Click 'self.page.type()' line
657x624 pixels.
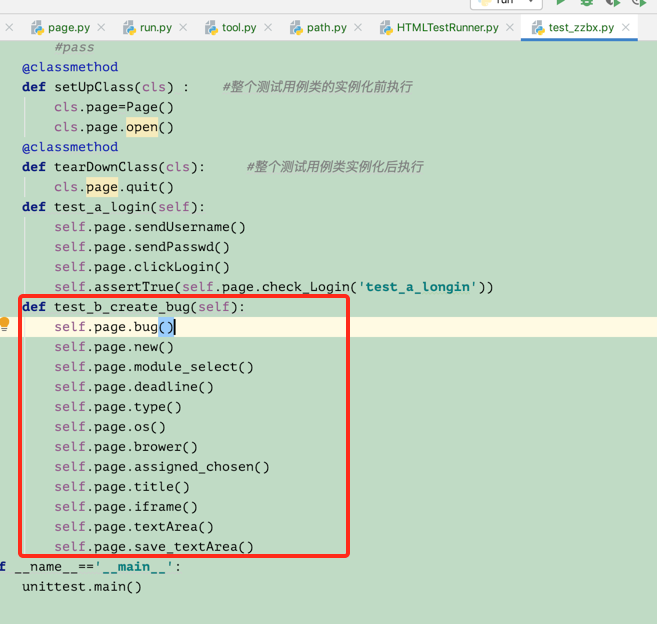tap(118, 407)
